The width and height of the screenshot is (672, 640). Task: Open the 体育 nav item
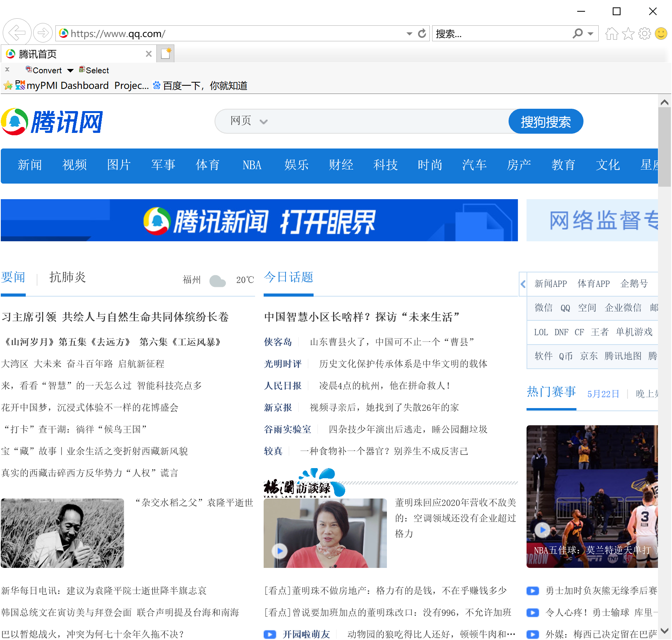tap(208, 165)
